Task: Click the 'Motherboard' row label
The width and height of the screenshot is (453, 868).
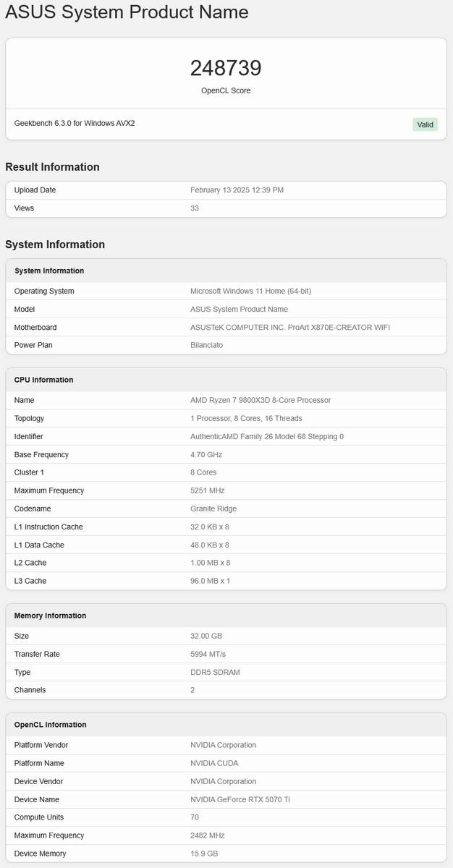Action: point(35,327)
